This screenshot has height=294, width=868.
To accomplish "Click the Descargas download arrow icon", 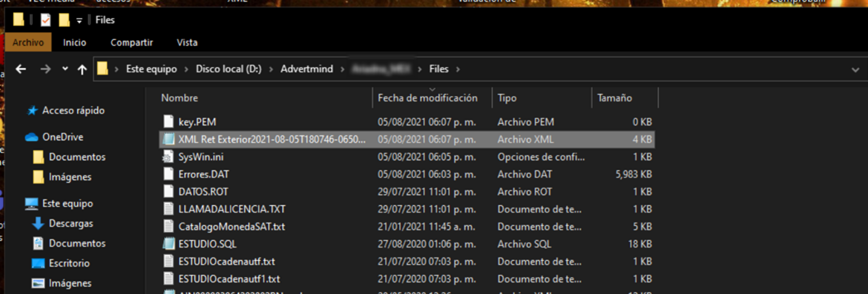I will (38, 224).
